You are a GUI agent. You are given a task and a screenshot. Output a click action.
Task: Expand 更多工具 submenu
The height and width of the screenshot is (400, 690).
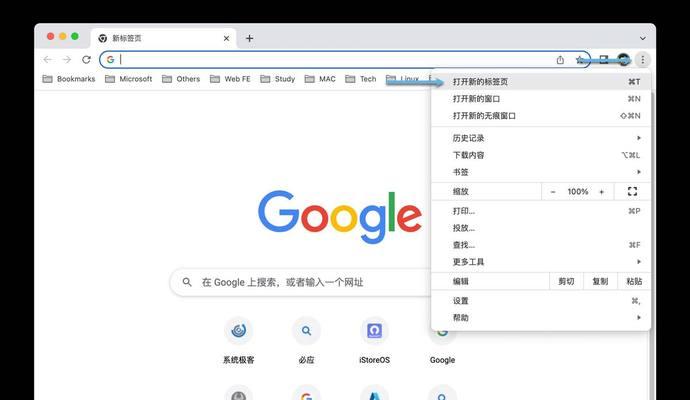click(x=541, y=262)
